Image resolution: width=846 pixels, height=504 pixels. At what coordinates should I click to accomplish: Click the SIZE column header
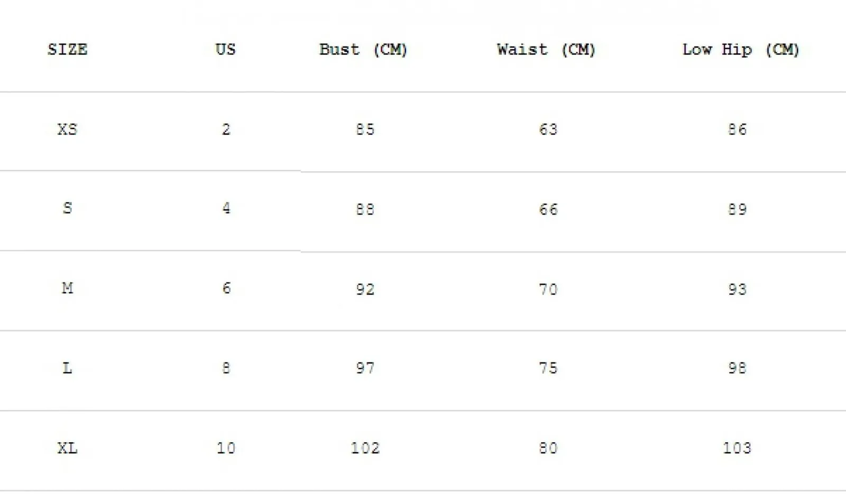[68, 50]
